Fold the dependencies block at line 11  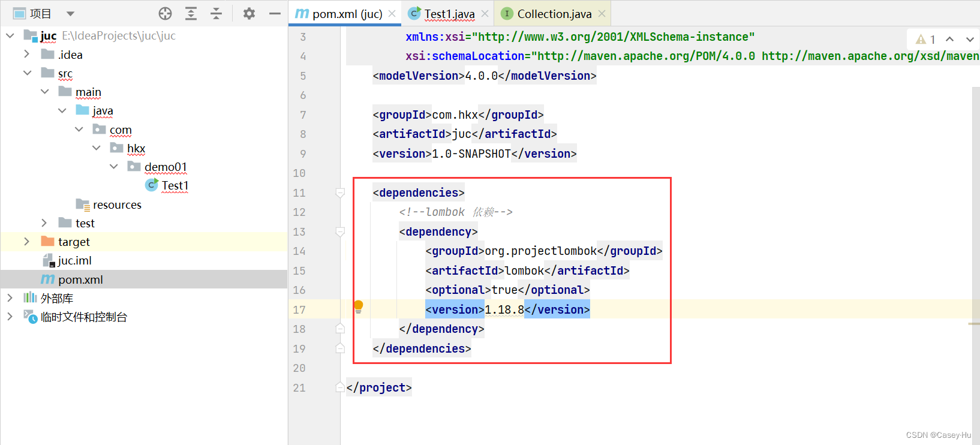point(340,193)
